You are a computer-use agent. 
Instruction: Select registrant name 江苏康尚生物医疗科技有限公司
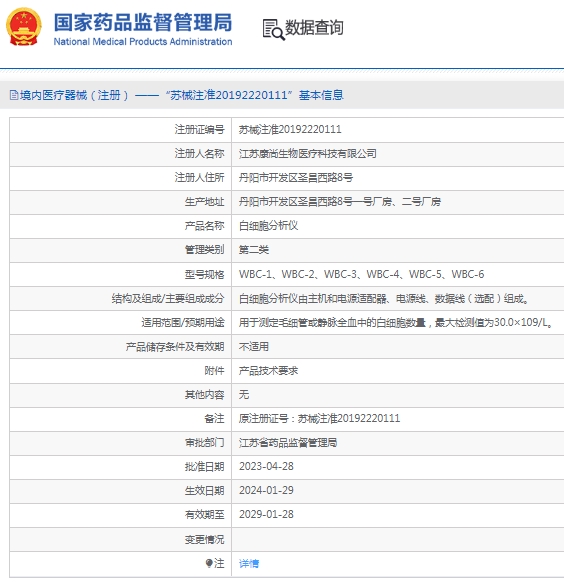click(x=308, y=154)
